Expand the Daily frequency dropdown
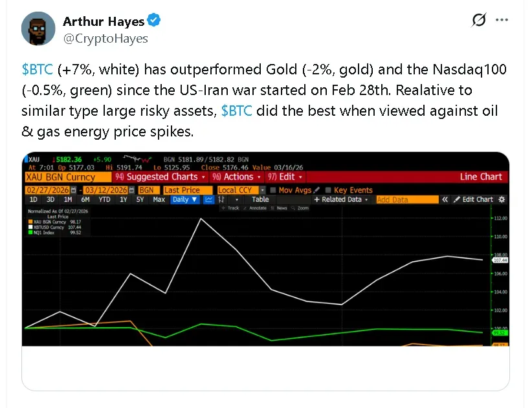This screenshot has width=532, height=408. tap(184, 200)
